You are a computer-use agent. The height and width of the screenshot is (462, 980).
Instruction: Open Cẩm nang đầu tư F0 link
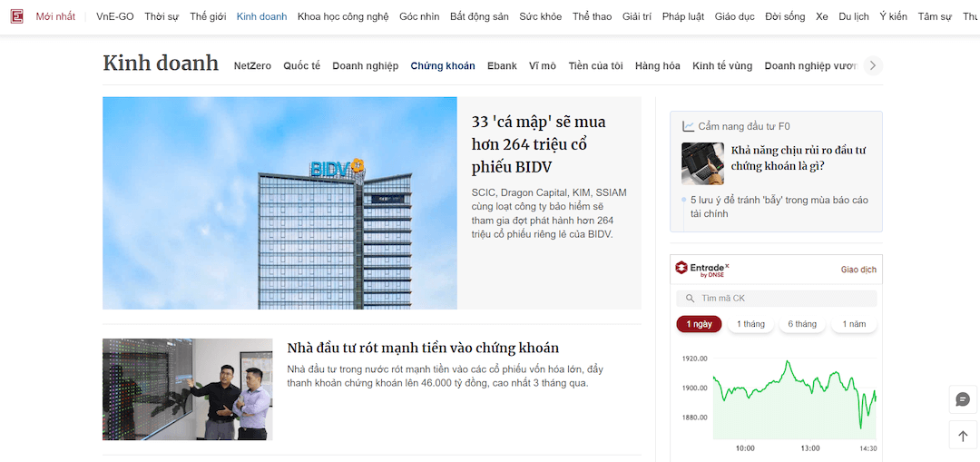point(744,126)
